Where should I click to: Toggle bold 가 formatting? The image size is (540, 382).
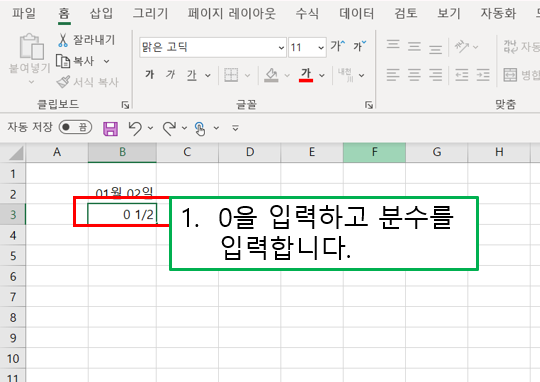(x=149, y=75)
